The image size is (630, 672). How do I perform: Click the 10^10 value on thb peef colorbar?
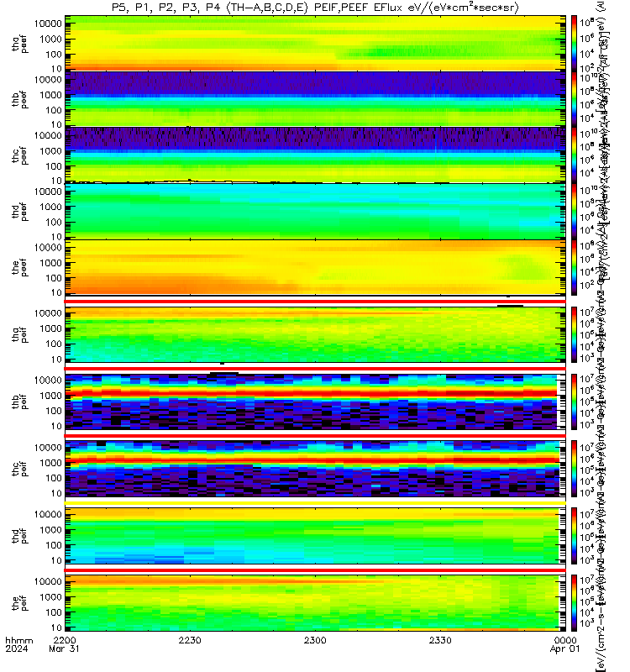[x=588, y=77]
